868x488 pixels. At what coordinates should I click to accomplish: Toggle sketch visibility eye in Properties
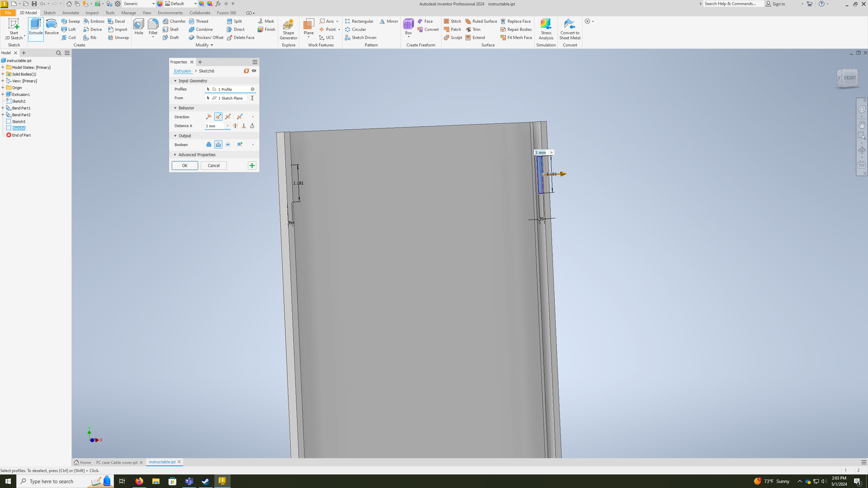[254, 71]
